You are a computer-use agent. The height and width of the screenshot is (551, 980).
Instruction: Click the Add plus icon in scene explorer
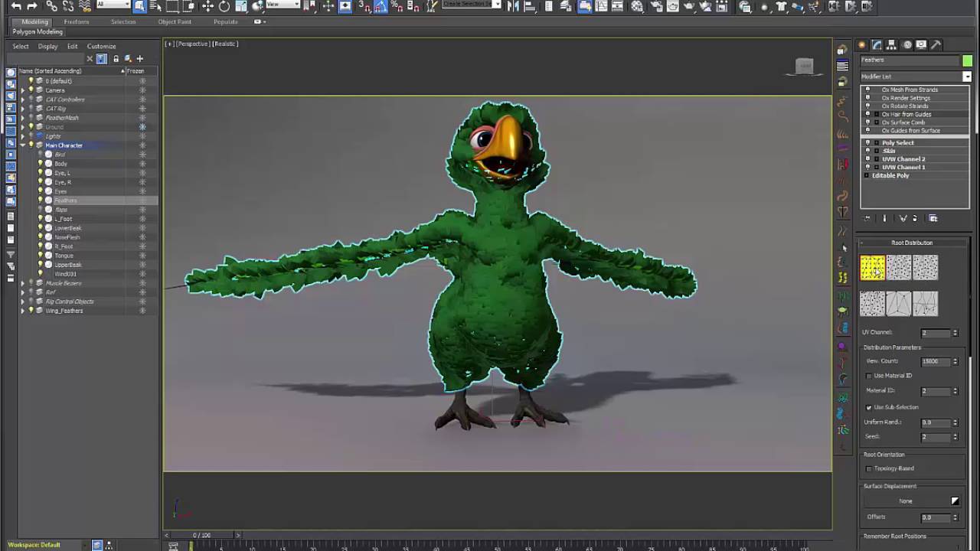tap(139, 59)
